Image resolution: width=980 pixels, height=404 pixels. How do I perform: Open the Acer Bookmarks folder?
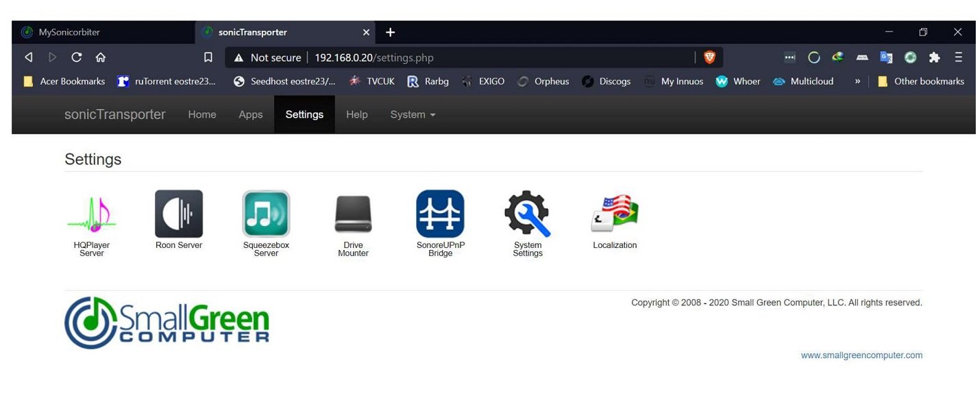(x=64, y=81)
